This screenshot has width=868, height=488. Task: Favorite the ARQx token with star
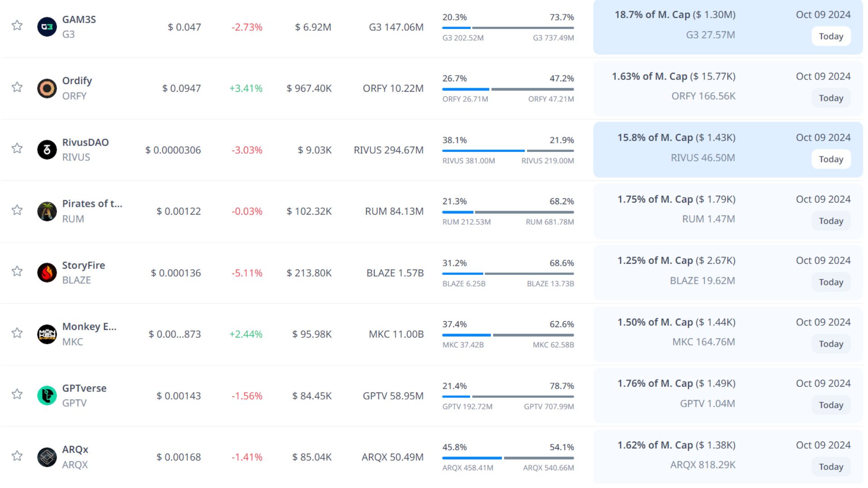17,455
